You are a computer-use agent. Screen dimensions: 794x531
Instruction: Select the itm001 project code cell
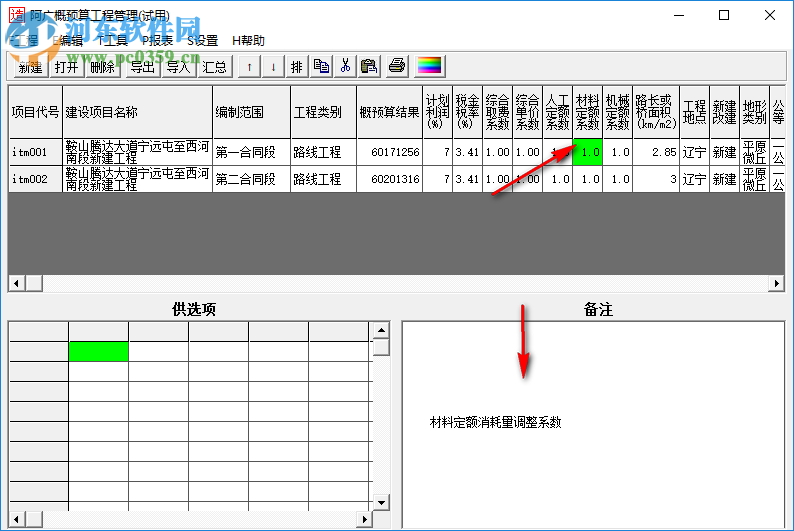coord(35,152)
